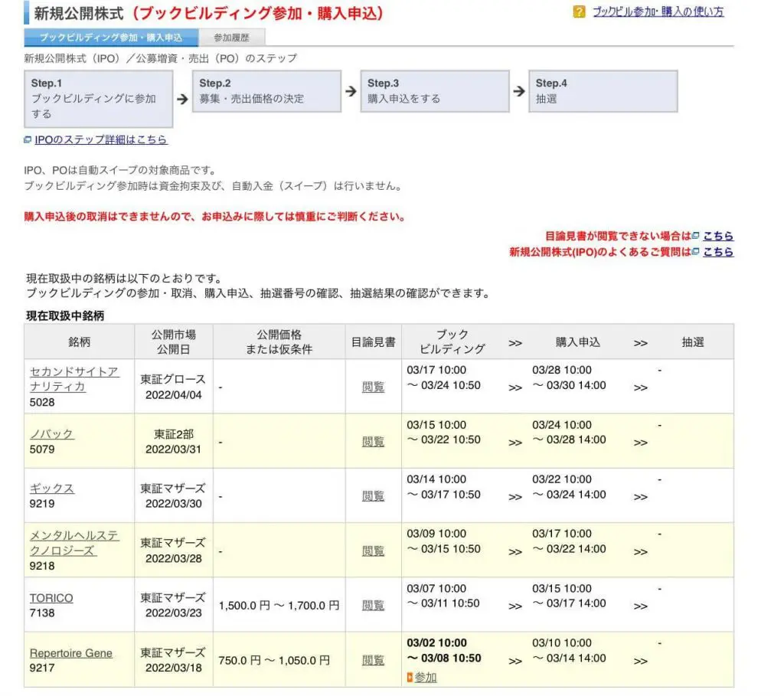Click the Step.1 ブックビルディングに参加する box

98,99
